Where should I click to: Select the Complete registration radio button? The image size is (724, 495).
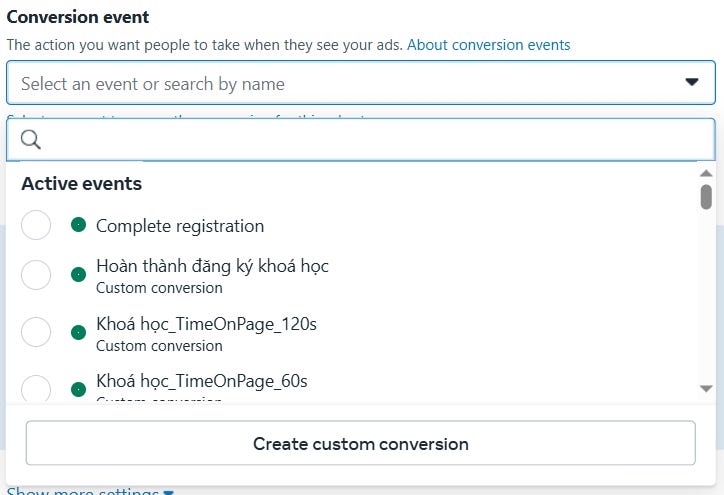click(x=36, y=225)
